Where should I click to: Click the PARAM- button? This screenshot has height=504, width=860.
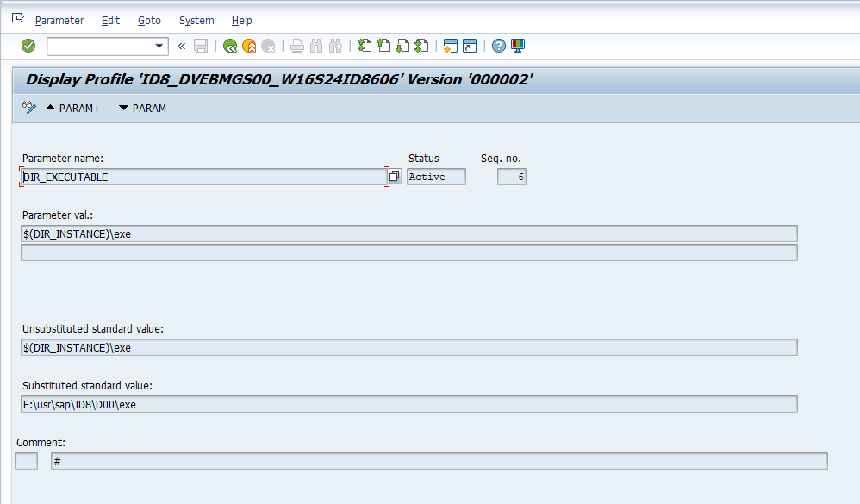pos(144,108)
